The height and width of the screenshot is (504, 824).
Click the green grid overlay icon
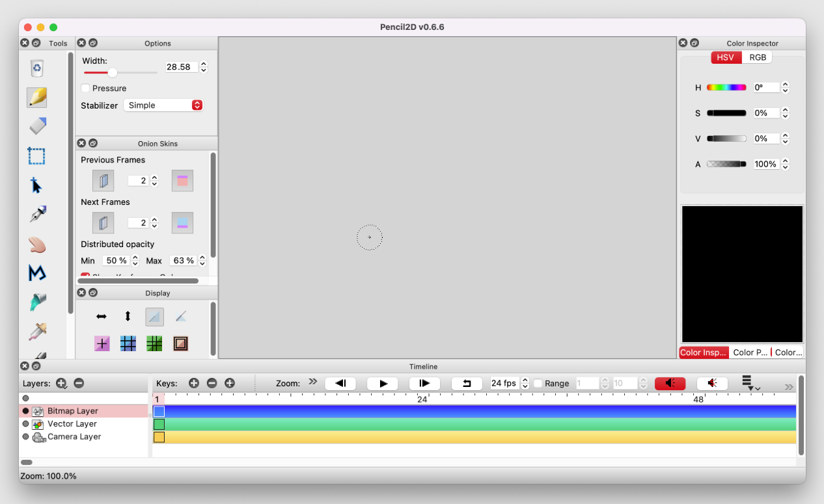pos(154,343)
